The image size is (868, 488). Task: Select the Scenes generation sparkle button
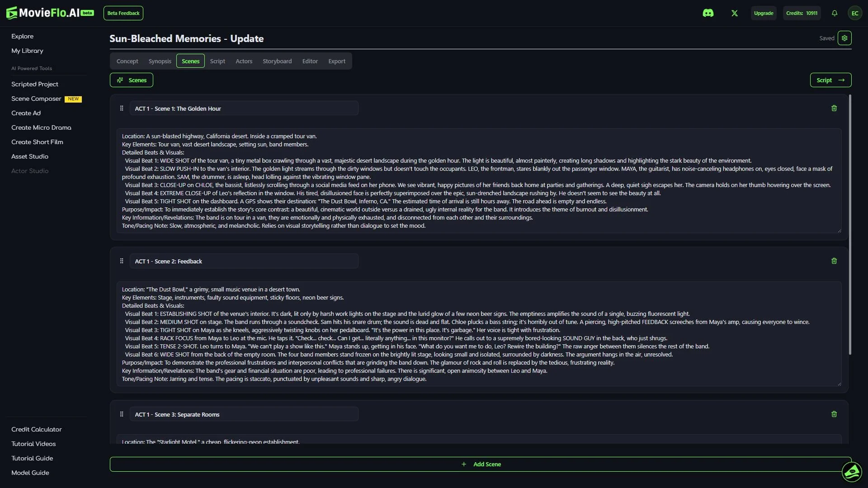[x=131, y=80]
